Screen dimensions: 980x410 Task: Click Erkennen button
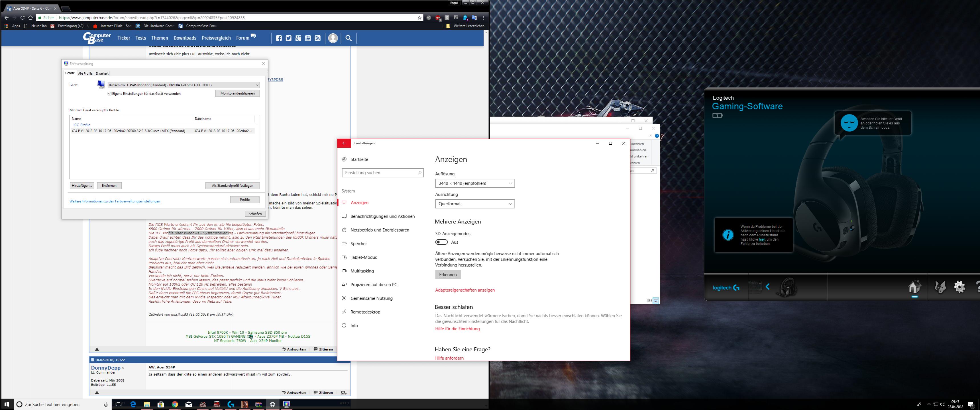coord(448,274)
